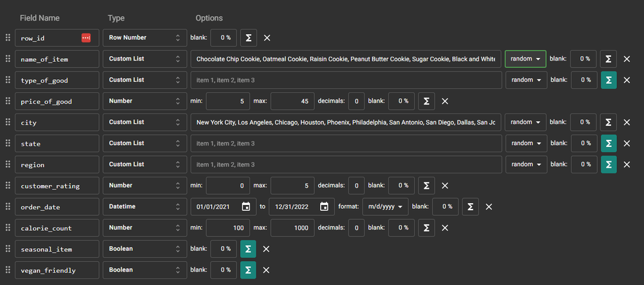Image resolution: width=644 pixels, height=285 pixels.
Task: Click the start date field 01/01/2021
Action: 222,206
